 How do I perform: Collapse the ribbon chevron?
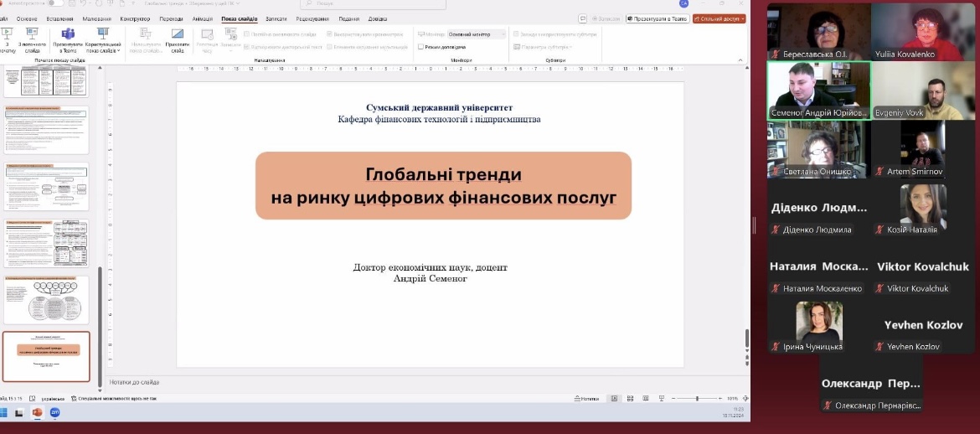click(x=741, y=60)
